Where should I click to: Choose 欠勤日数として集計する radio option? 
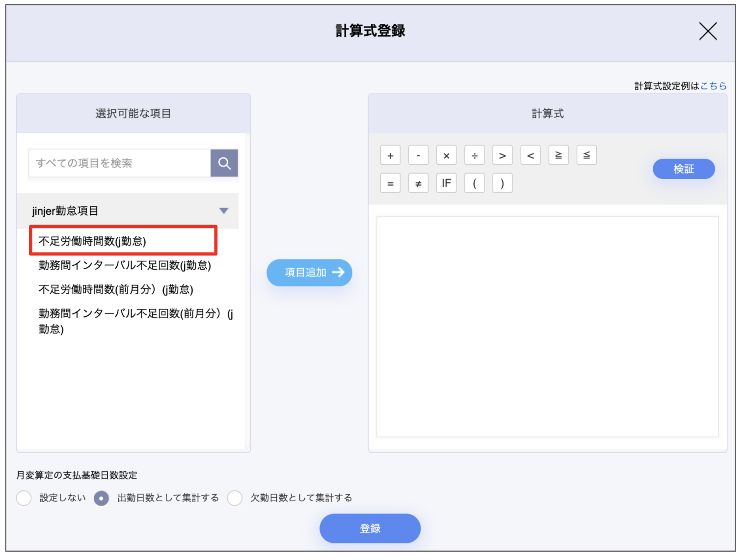point(235,498)
